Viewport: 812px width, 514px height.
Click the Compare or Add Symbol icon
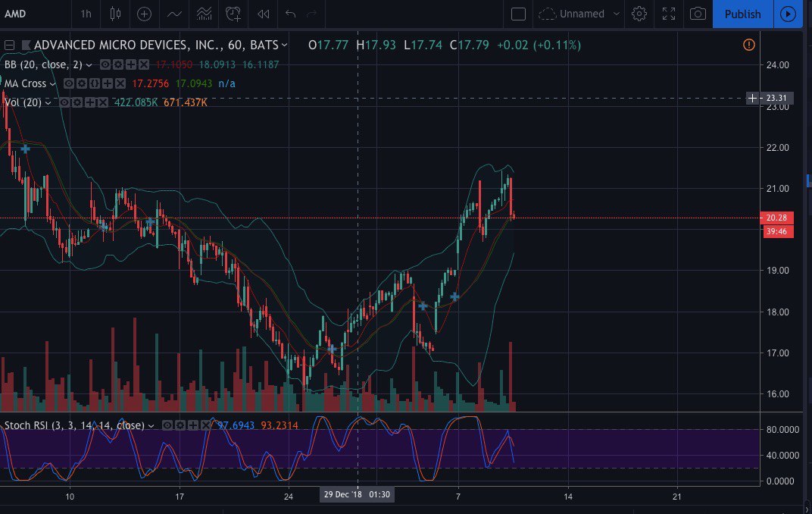point(144,14)
